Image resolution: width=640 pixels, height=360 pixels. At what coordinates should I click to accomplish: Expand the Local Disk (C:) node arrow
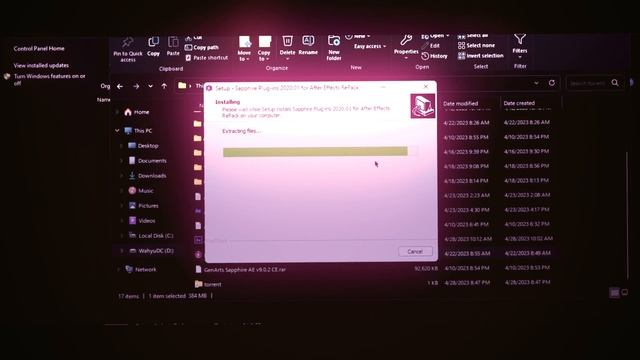[x=122, y=236]
